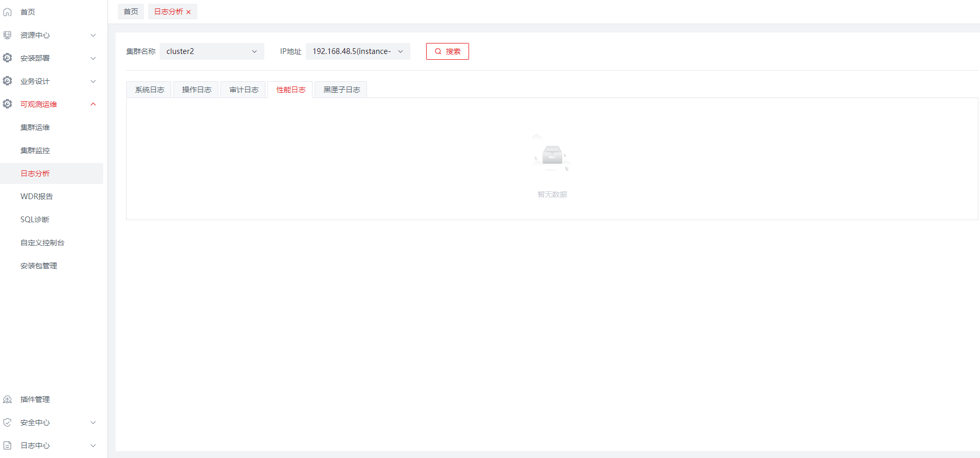
Task: Click the 搜索 search button
Action: tap(447, 51)
